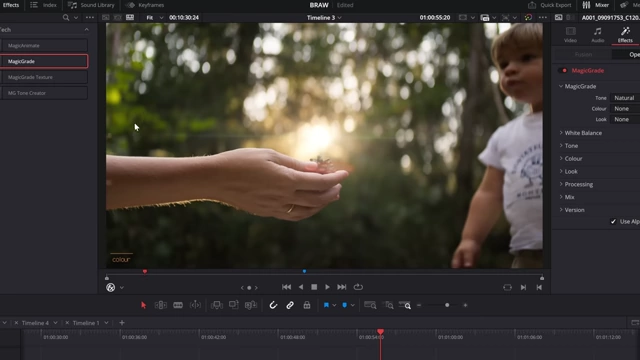This screenshot has width=640, height=360.
Task: Select MagicGrade Texture effect
Action: point(44,77)
